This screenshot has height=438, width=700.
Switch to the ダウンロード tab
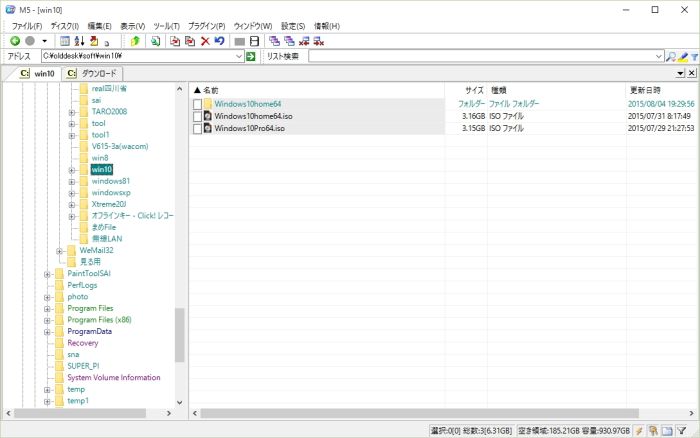tap(90, 74)
